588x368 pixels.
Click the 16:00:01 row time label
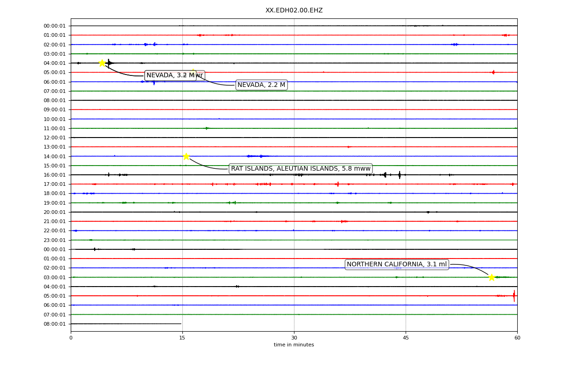[x=55, y=175]
